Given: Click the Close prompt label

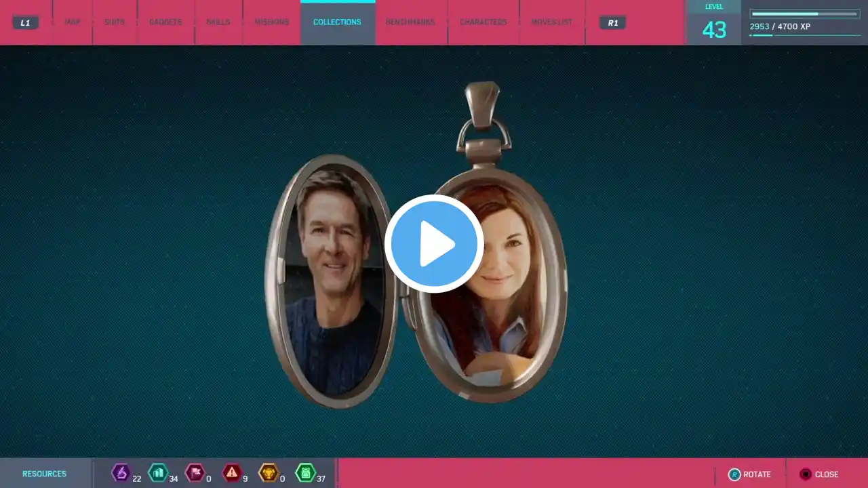Looking at the screenshot, I should click(827, 474).
